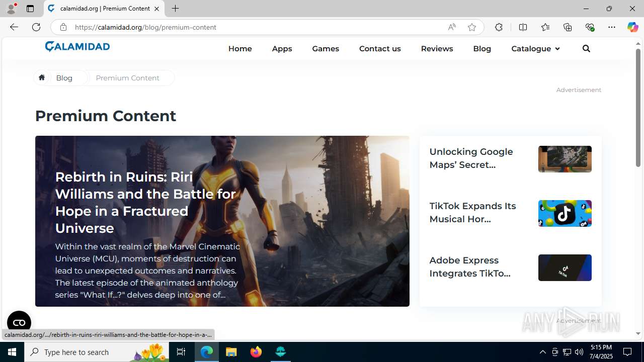Add page to favorites star icon

[x=472, y=27]
